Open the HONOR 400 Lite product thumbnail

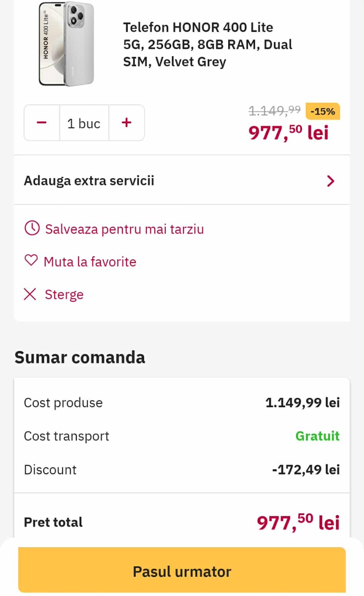(67, 44)
